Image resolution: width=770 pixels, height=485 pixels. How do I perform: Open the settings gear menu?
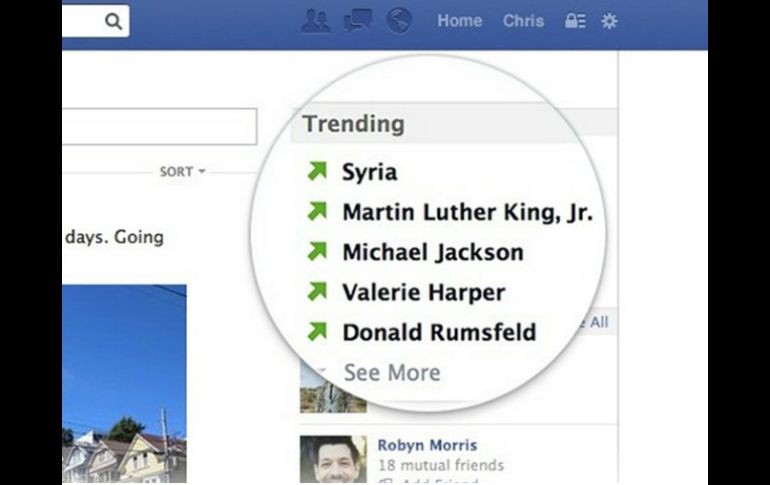point(609,21)
